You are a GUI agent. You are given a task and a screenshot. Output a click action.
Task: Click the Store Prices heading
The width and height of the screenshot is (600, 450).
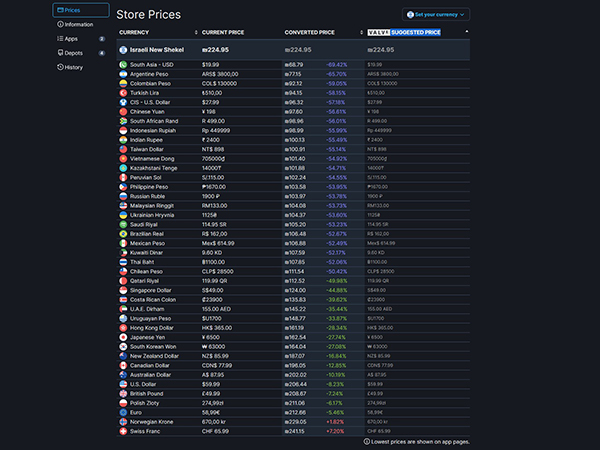pyautogui.click(x=148, y=15)
